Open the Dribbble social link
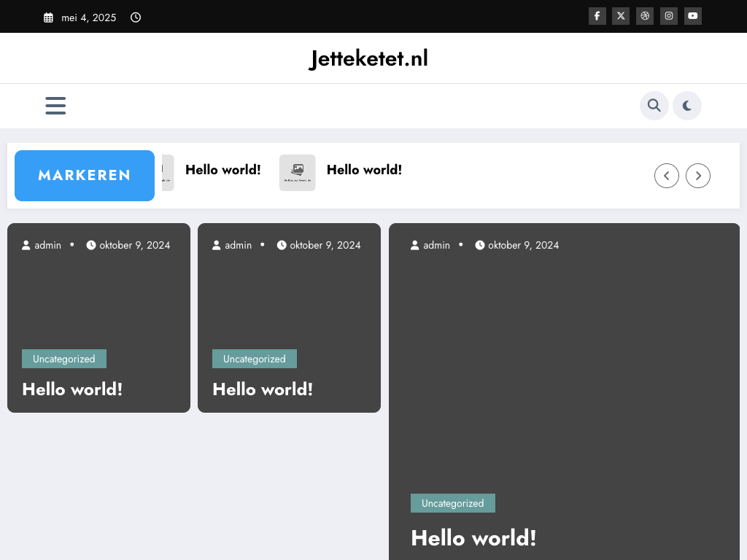747x560 pixels. [645, 16]
